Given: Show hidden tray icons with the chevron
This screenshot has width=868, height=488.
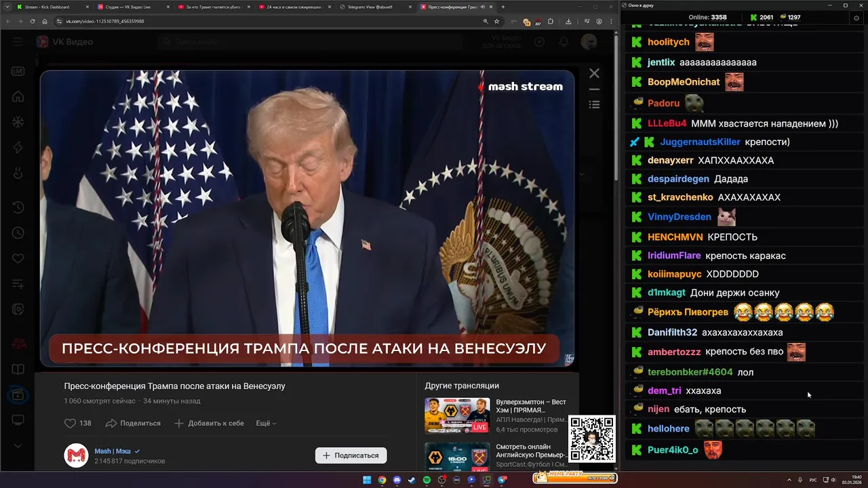Looking at the screenshot, I should (789, 480).
